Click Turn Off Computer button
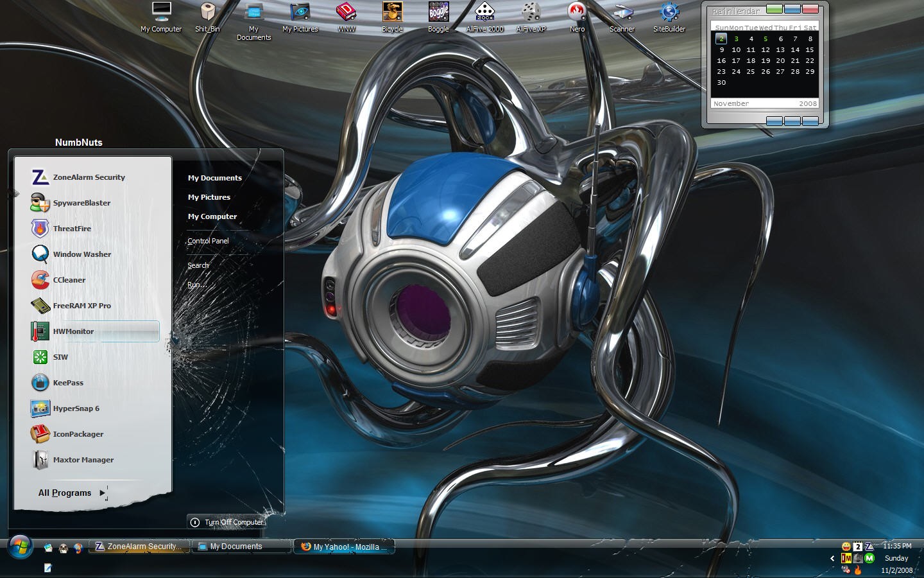The image size is (924, 578). pos(227,522)
